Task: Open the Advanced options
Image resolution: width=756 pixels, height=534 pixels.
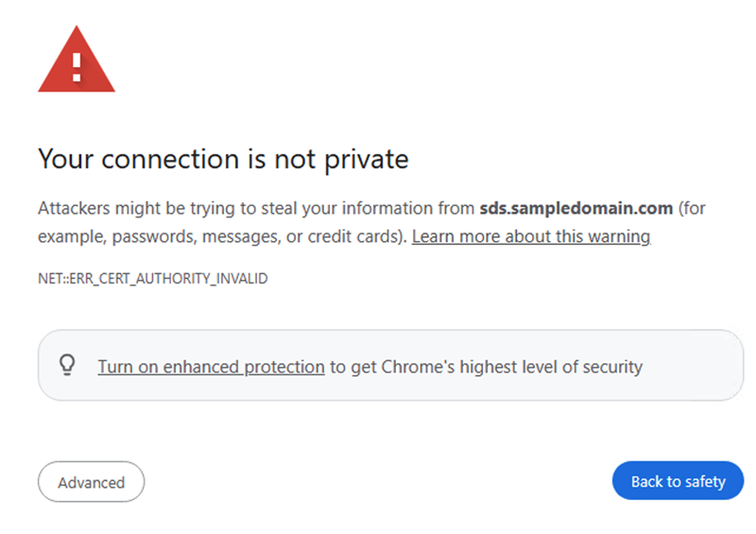Action: (x=91, y=482)
